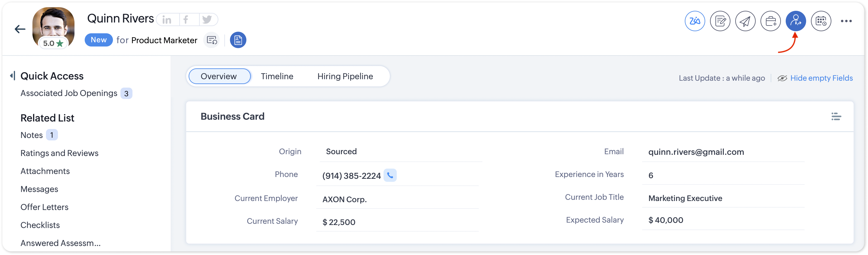Viewport: 868px width, 255px height.
Task: Click the highlighted blue candidate action icon
Action: [x=796, y=21]
